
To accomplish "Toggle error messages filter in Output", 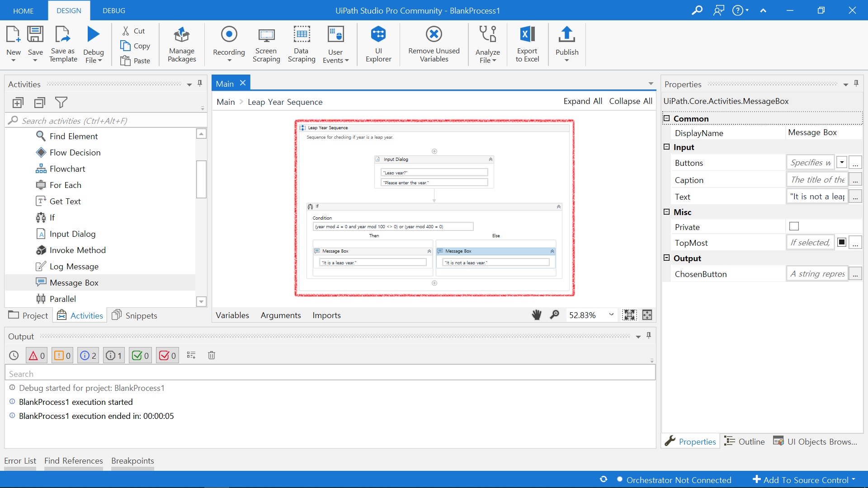I will [37, 356].
